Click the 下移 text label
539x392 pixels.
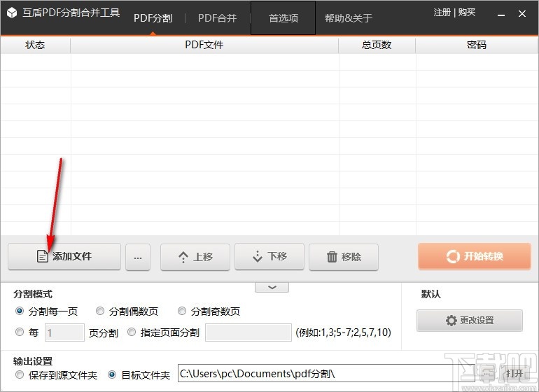tap(277, 256)
